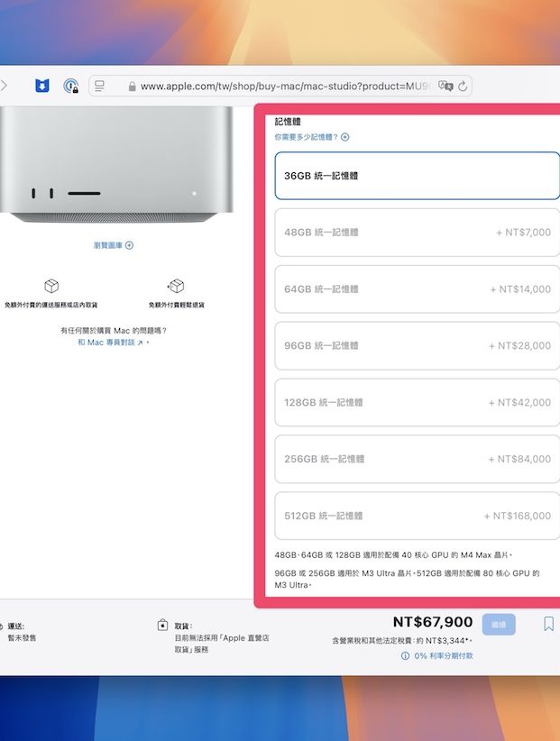
Task: Click the 0% 利率分期付款 link
Action: coord(444,656)
